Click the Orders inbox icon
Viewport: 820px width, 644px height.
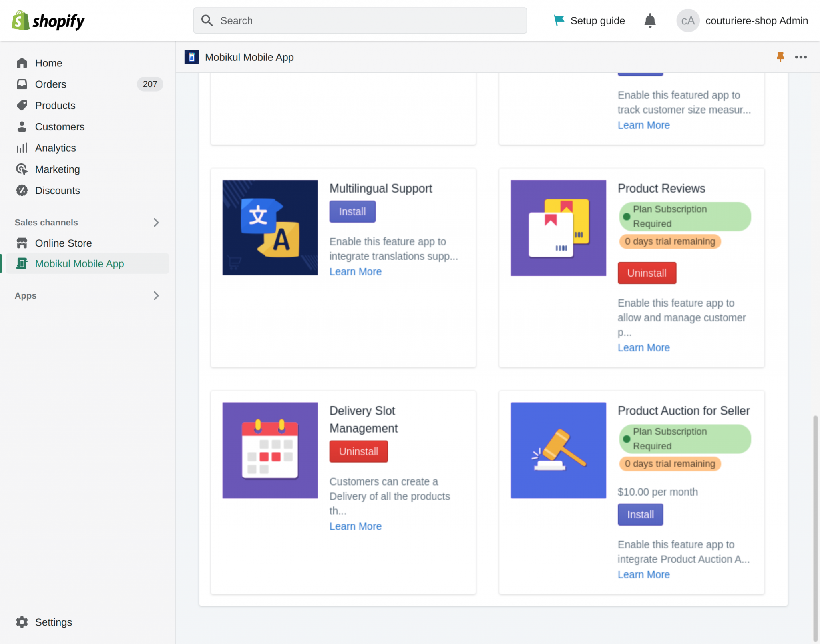click(22, 84)
